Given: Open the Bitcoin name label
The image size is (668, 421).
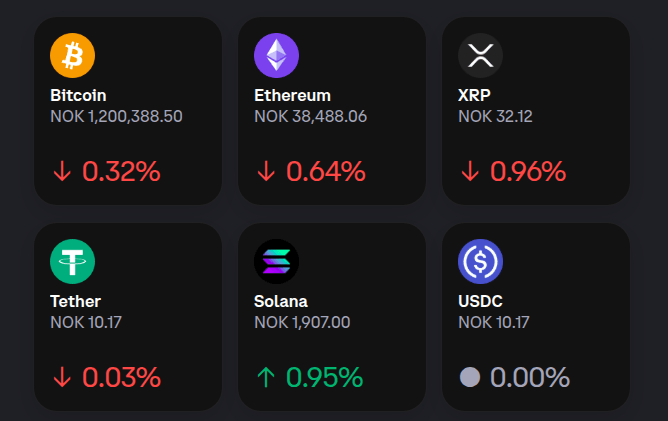Looking at the screenshot, I should pyautogui.click(x=78, y=96).
